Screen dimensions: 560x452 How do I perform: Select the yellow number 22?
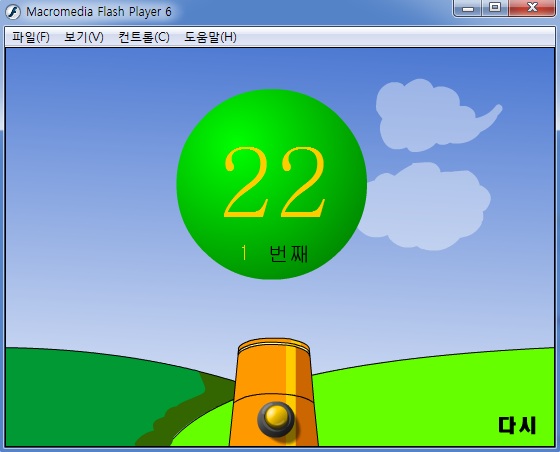pyautogui.click(x=275, y=182)
